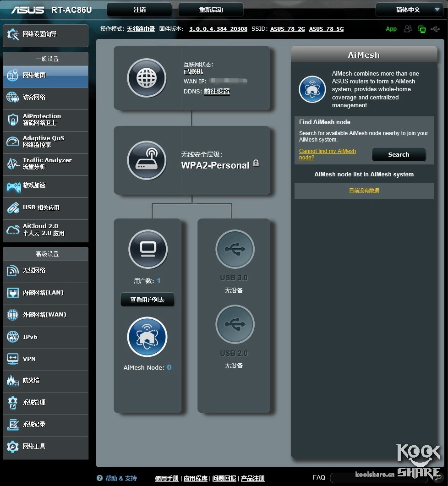Click the 重新启动 reboot button

tap(211, 10)
